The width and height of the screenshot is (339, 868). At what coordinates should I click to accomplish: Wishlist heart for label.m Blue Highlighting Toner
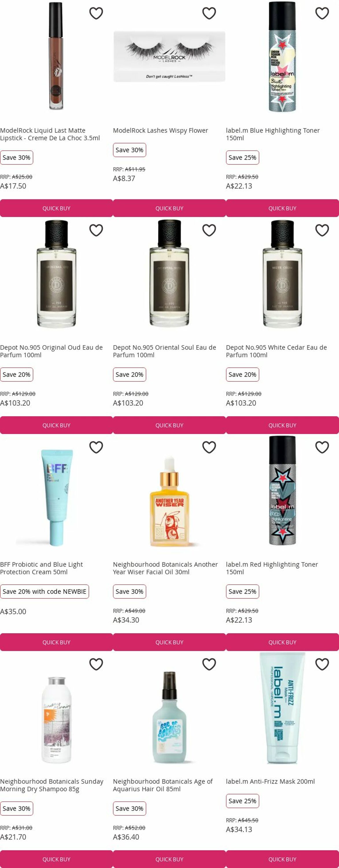coord(322,13)
